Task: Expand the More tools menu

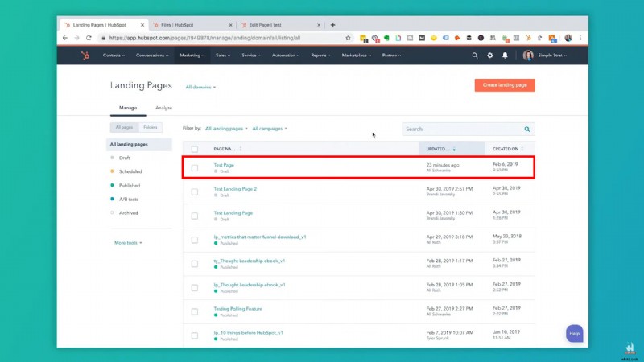Action: [x=127, y=242]
